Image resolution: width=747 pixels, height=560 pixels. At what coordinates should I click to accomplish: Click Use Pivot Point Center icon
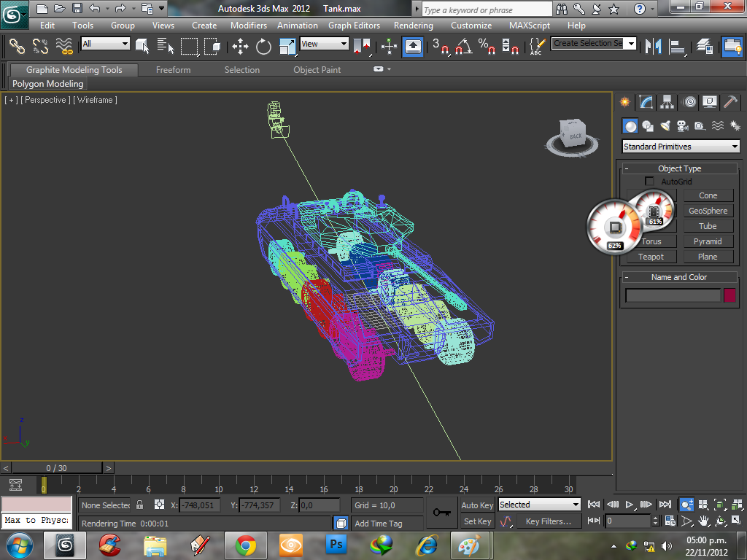[x=362, y=46]
